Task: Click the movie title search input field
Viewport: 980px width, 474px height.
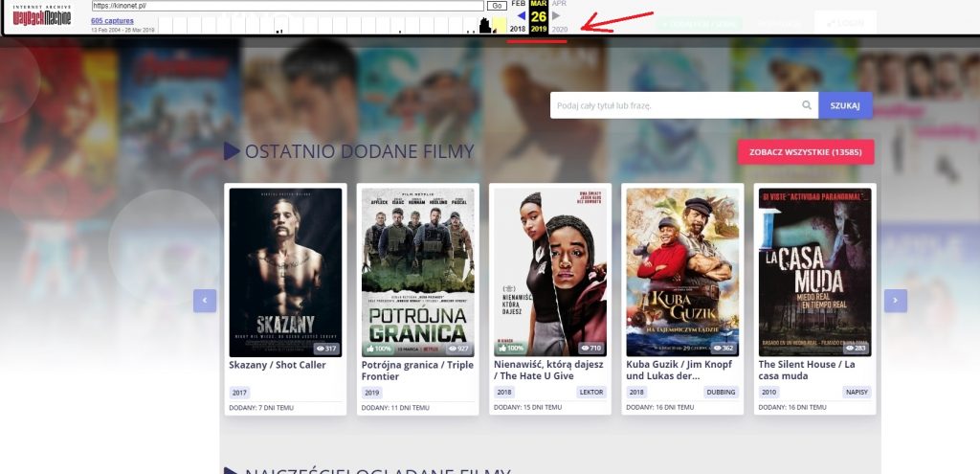Action: 675,105
